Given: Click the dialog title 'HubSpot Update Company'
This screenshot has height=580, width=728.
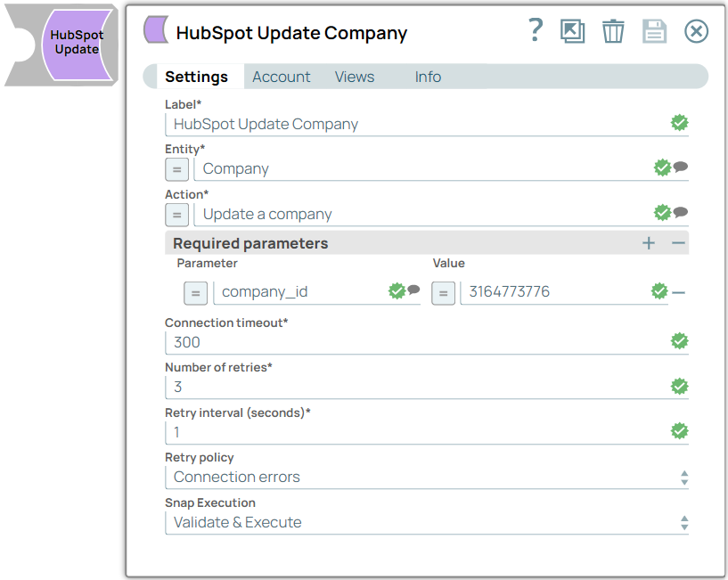Looking at the screenshot, I should 291,33.
